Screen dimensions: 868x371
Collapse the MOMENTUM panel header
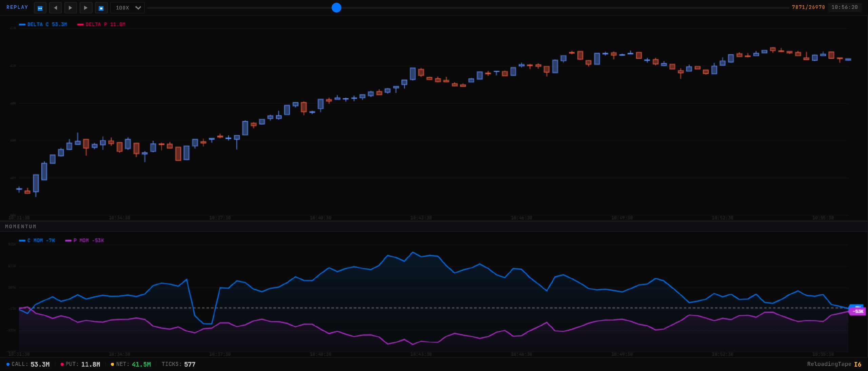tap(21, 226)
